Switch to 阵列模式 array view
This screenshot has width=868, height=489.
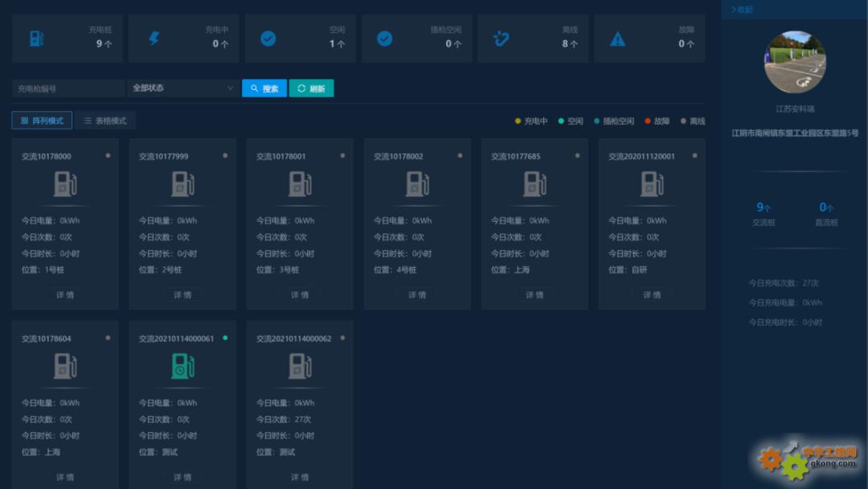click(x=42, y=121)
